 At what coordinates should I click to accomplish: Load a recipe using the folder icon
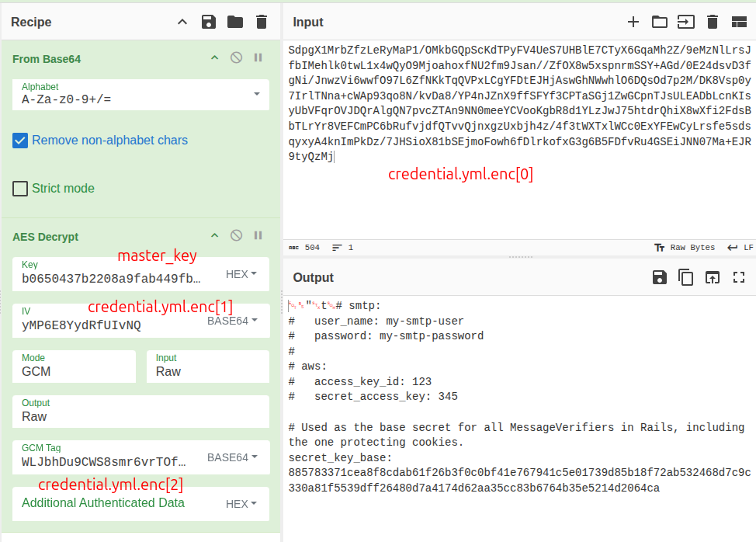pos(235,22)
